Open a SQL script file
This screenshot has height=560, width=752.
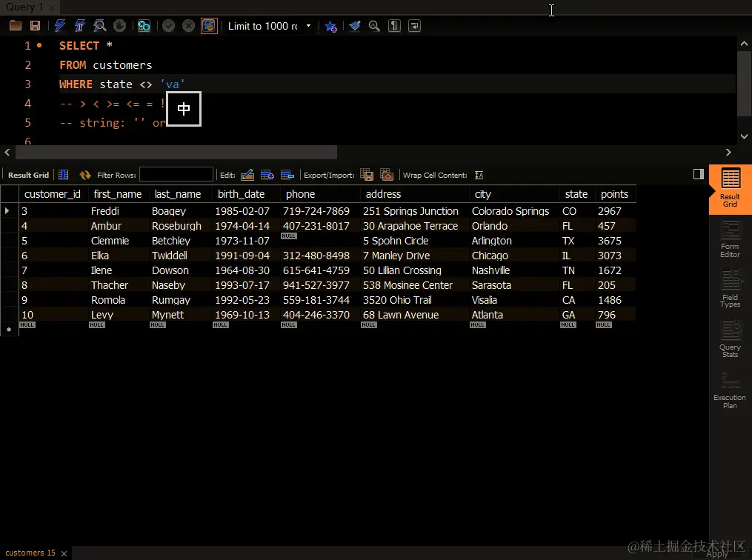[16, 26]
